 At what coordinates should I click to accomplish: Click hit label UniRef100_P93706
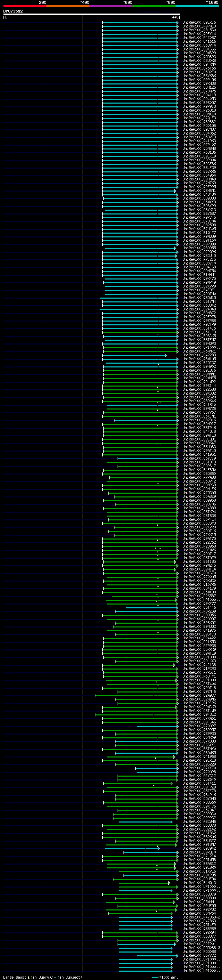coord(199,504)
